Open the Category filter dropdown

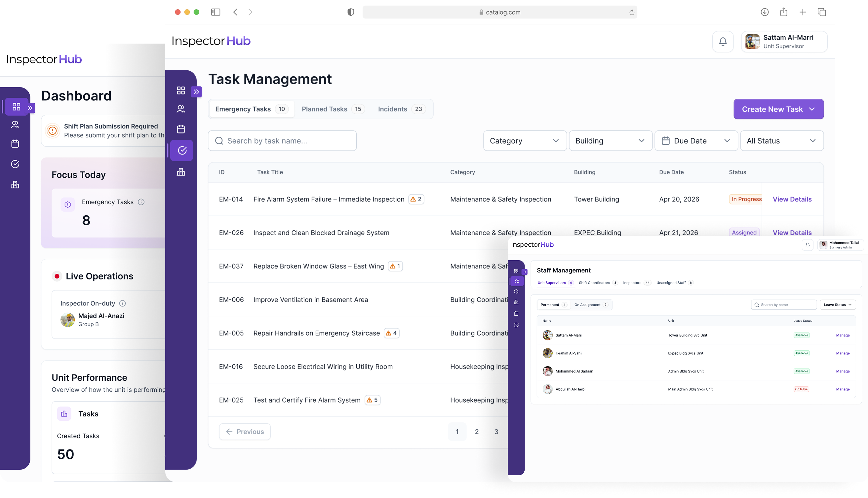pyautogui.click(x=525, y=141)
